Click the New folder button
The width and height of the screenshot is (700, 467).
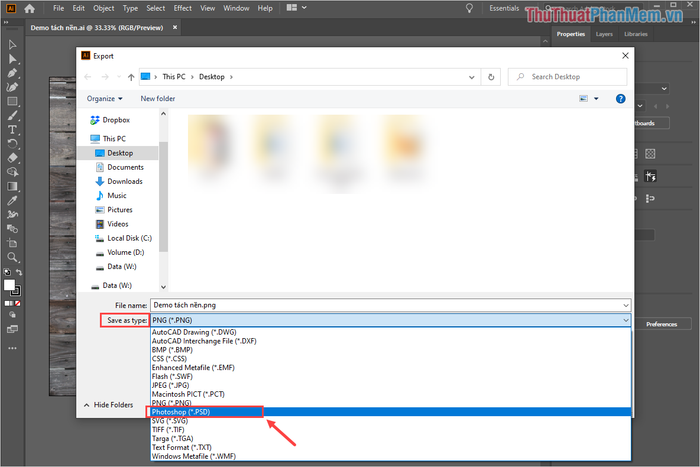pyautogui.click(x=158, y=99)
